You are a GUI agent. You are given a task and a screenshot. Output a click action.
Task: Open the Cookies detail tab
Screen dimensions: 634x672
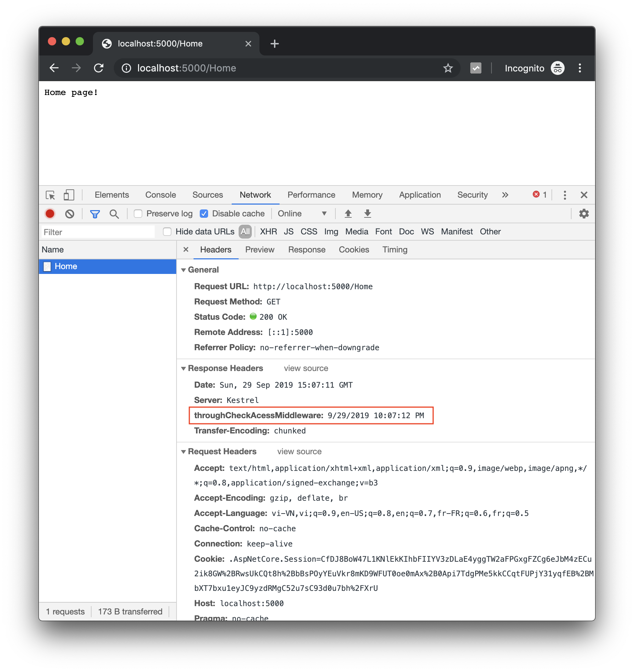click(x=354, y=250)
